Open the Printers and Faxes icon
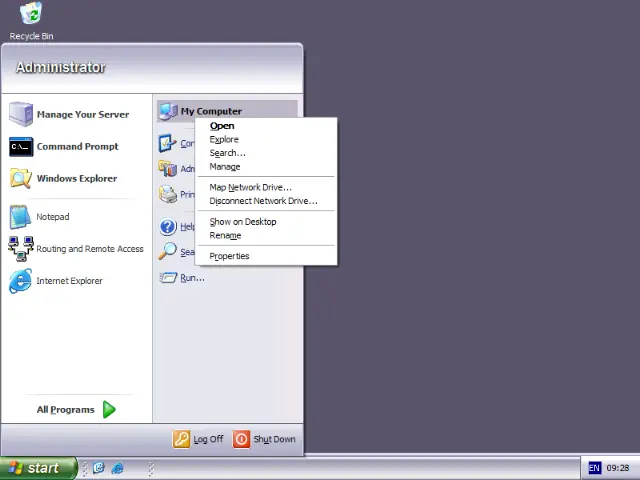Image resolution: width=640 pixels, height=480 pixels. (168, 194)
